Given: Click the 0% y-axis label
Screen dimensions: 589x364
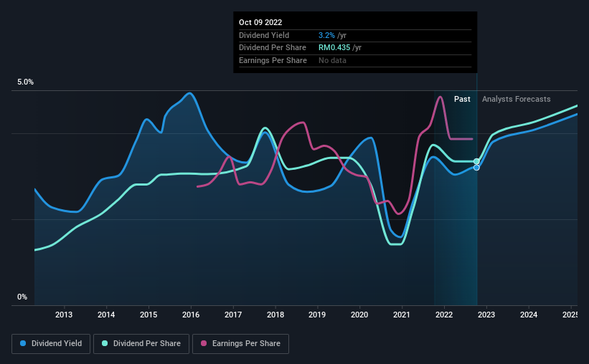Looking at the screenshot, I should click(x=22, y=297).
